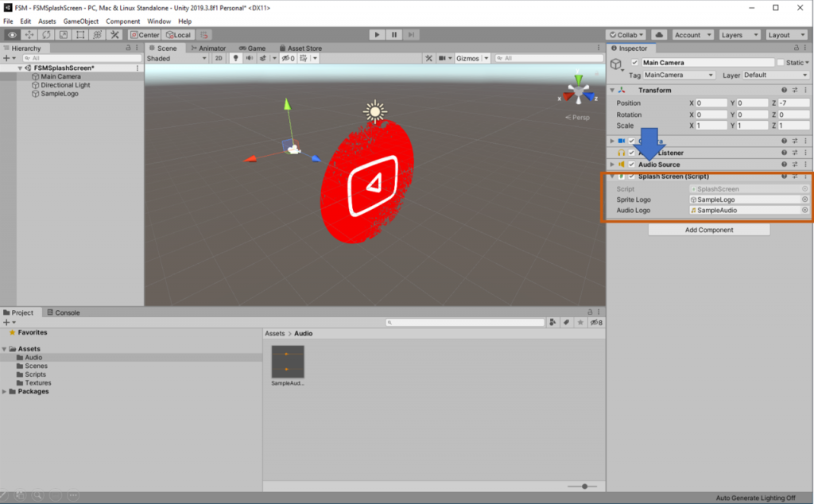Open cloud services icon

[659, 35]
